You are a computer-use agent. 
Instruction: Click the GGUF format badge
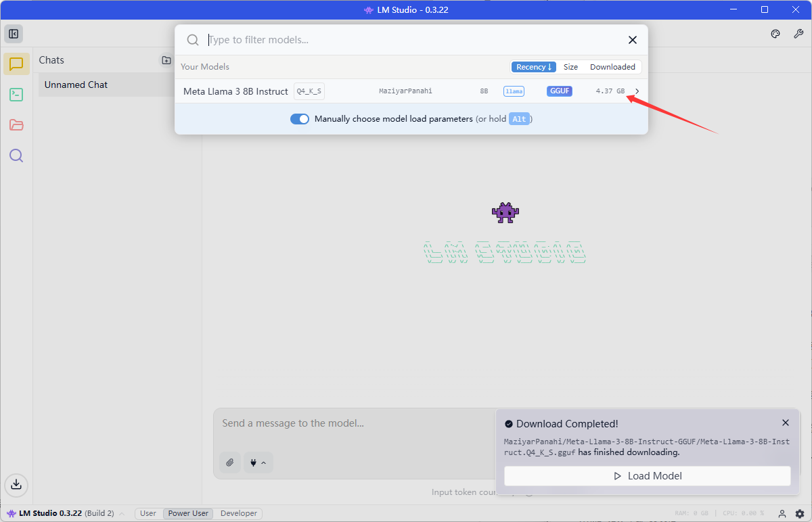point(560,91)
